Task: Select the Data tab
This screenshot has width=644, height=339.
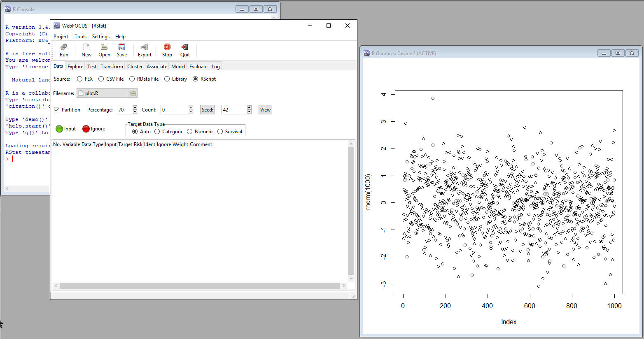Action: (58, 66)
